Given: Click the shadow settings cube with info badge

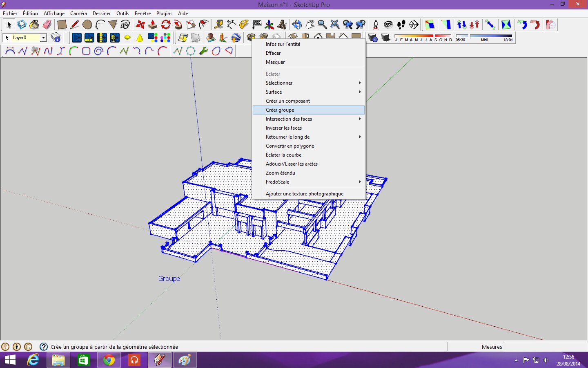Looking at the screenshot, I should coord(373,38).
